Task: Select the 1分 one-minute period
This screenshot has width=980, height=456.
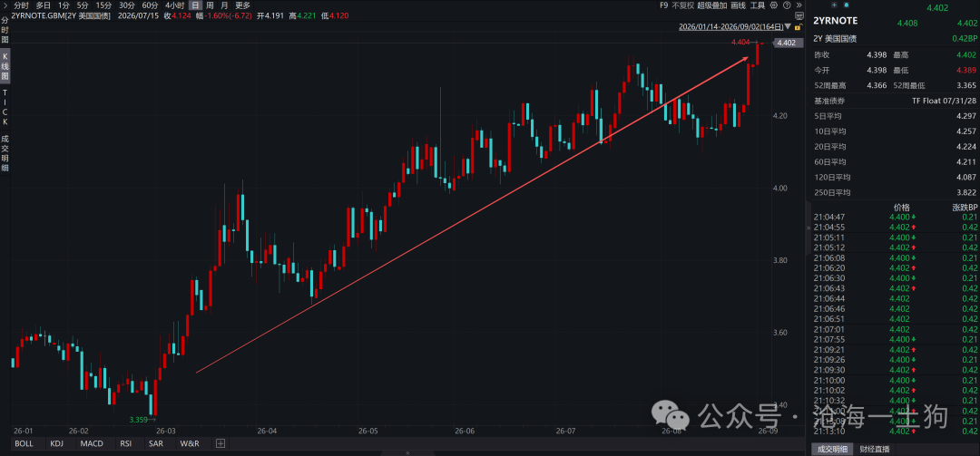Action: pyautogui.click(x=64, y=5)
